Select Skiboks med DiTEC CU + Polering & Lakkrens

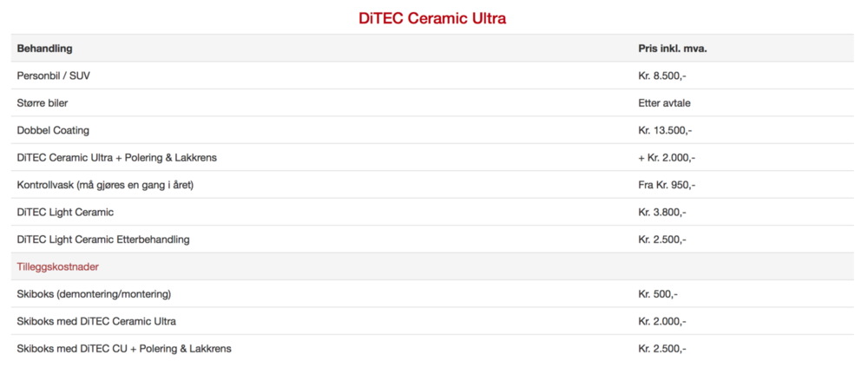point(124,349)
